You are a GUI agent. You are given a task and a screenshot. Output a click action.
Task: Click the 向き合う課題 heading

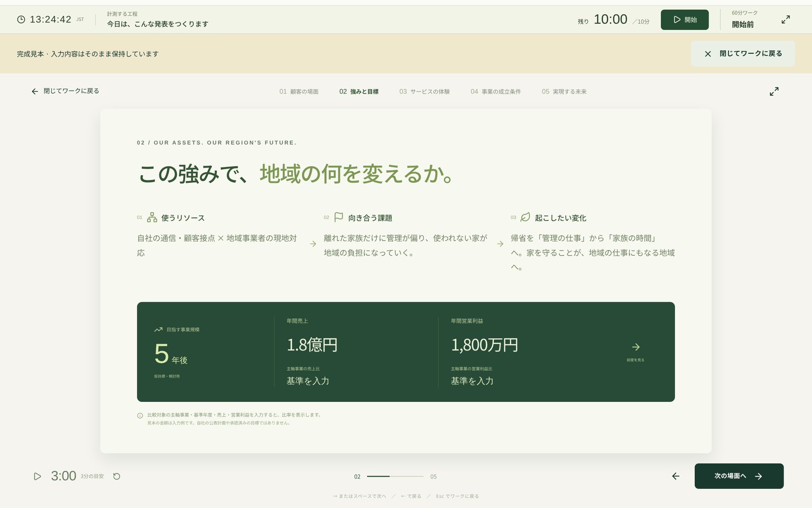coord(370,218)
